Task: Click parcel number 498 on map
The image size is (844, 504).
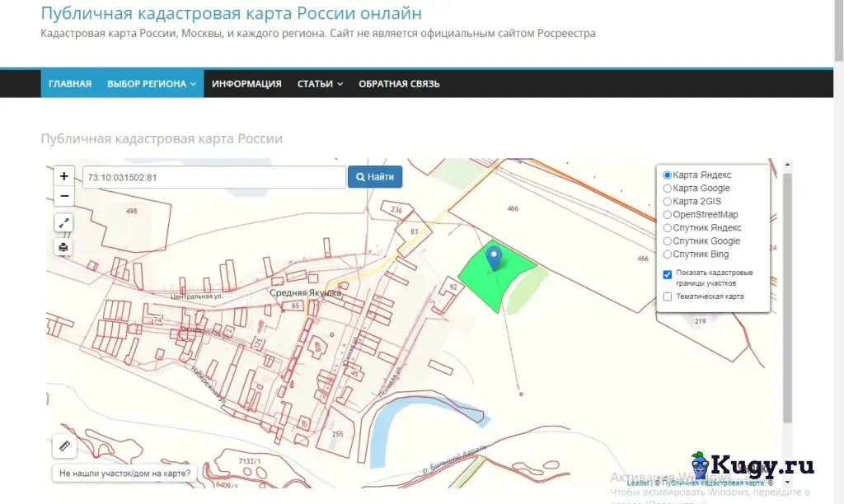Action: pyautogui.click(x=131, y=211)
